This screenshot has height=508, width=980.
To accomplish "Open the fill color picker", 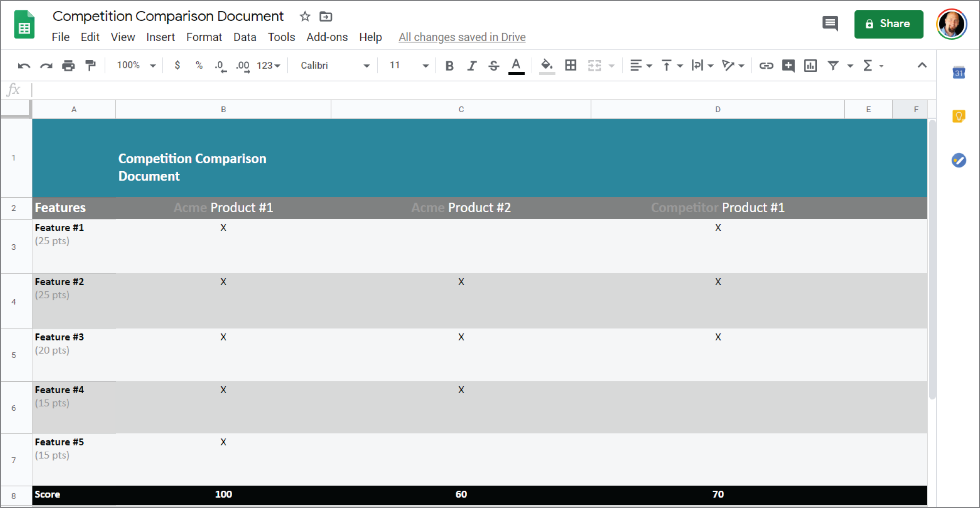I will point(547,65).
